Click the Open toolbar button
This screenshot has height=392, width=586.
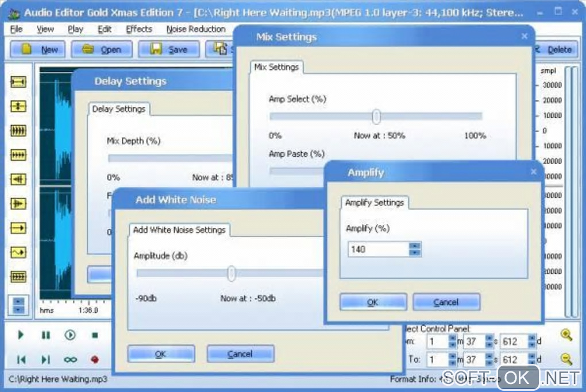(102, 49)
